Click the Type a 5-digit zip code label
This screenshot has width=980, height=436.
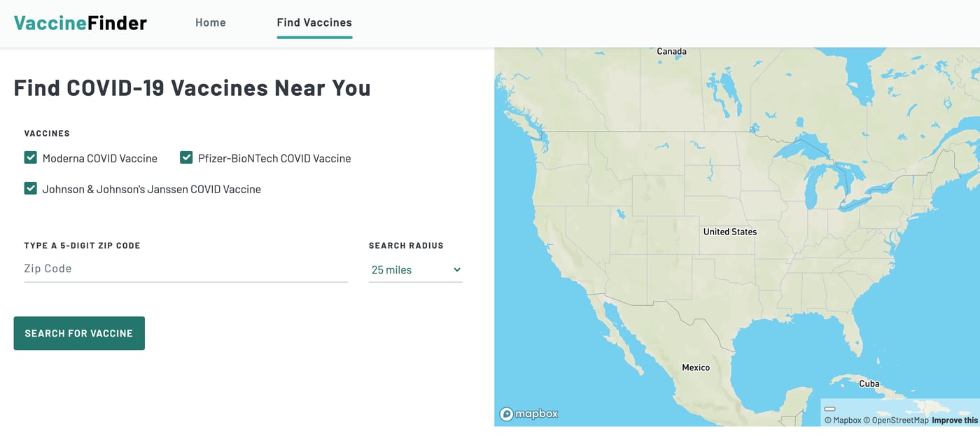pos(83,246)
